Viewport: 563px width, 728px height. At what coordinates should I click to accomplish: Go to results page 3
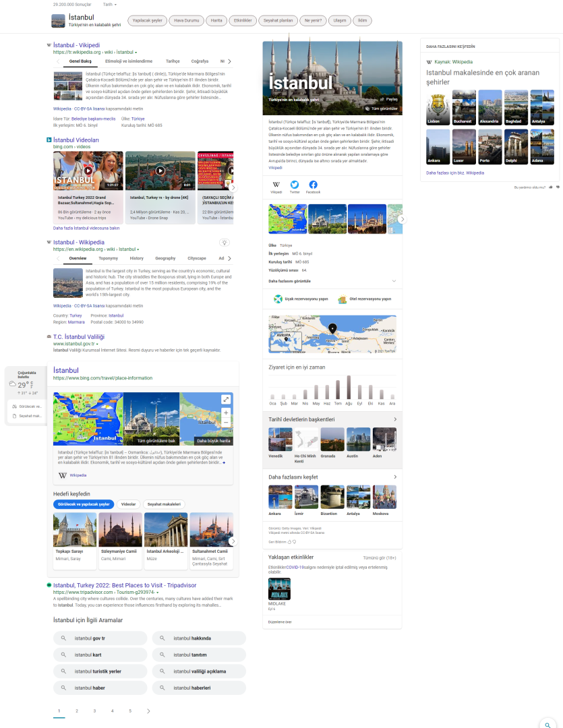coord(94,711)
